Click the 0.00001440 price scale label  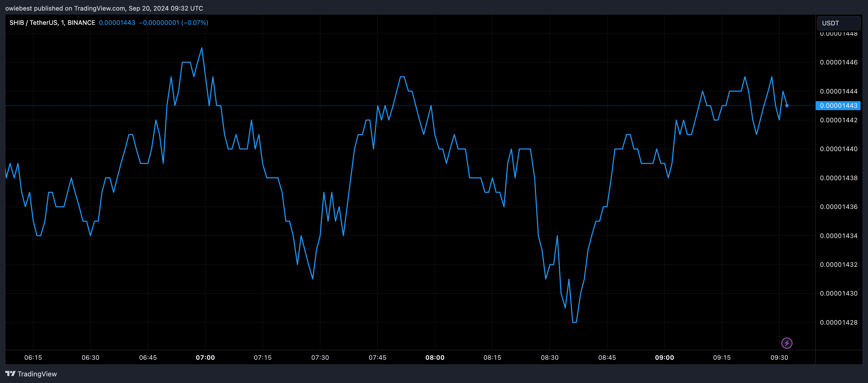(x=838, y=149)
